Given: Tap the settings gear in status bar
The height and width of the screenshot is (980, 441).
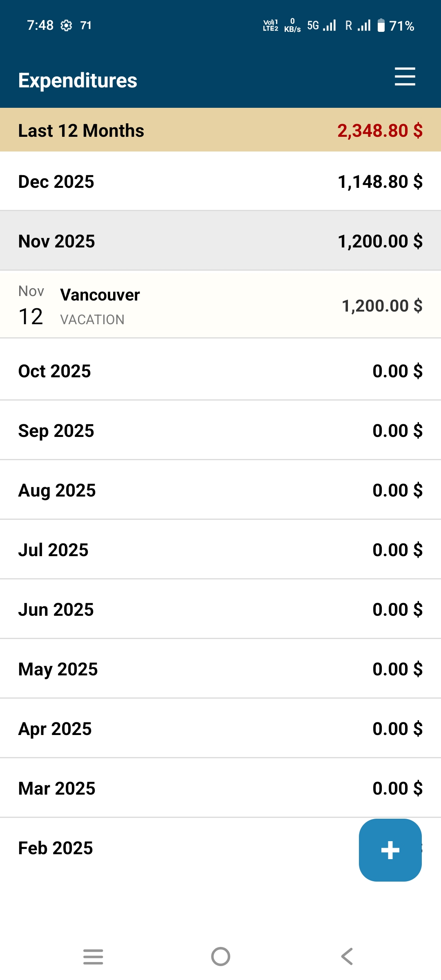Looking at the screenshot, I should [66, 26].
